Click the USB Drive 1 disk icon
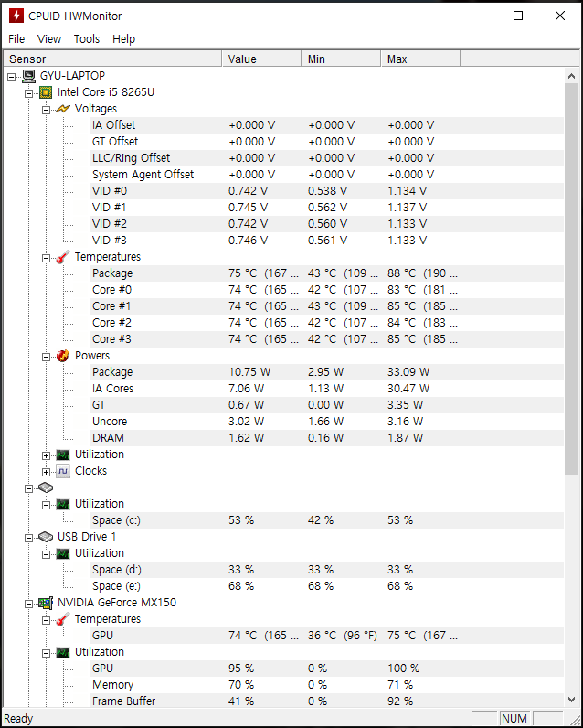Screen dimensions: 583x728 46,537
